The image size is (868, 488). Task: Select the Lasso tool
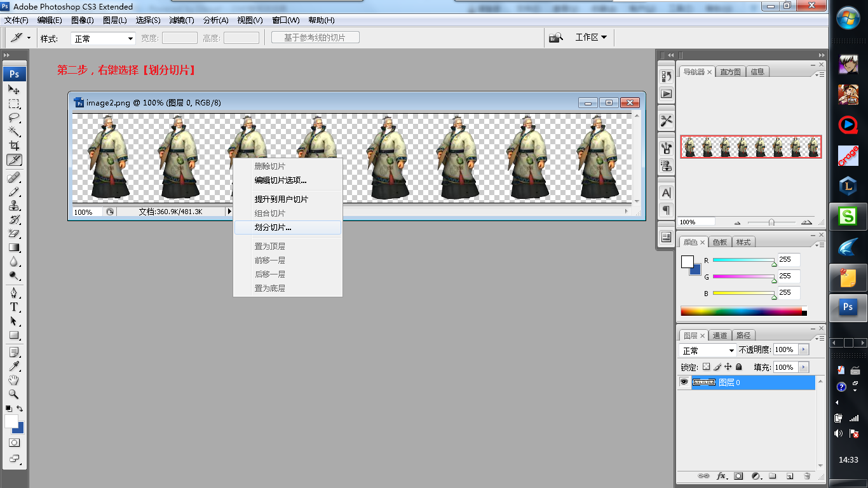point(14,118)
